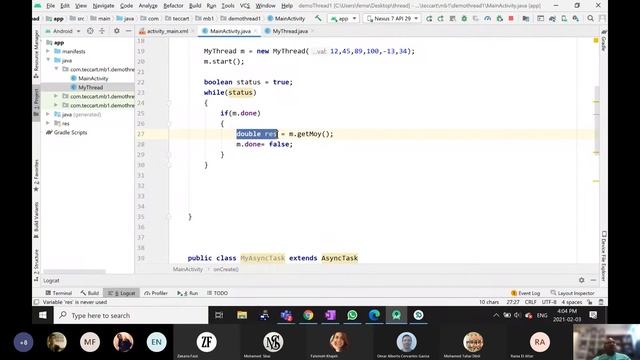
Task: Click the Select Opened File target icon
Action: (x=90, y=31)
